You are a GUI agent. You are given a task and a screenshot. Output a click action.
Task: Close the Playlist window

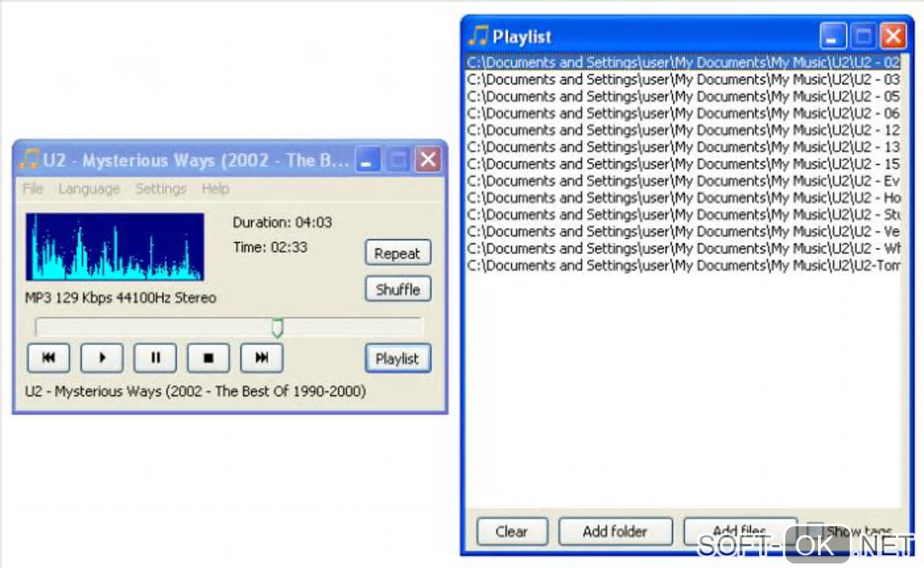pos(893,36)
